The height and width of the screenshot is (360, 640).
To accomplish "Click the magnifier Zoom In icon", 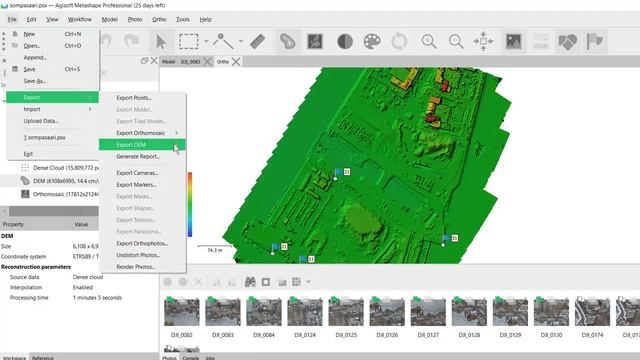I will [x=429, y=41].
